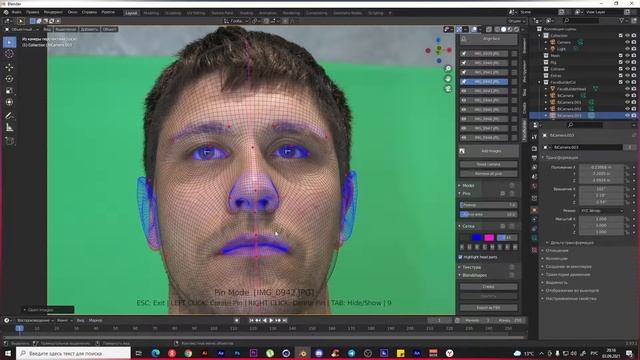Click the Light object icon in outliner
Viewport: 640px width, 360px height.
[553, 49]
